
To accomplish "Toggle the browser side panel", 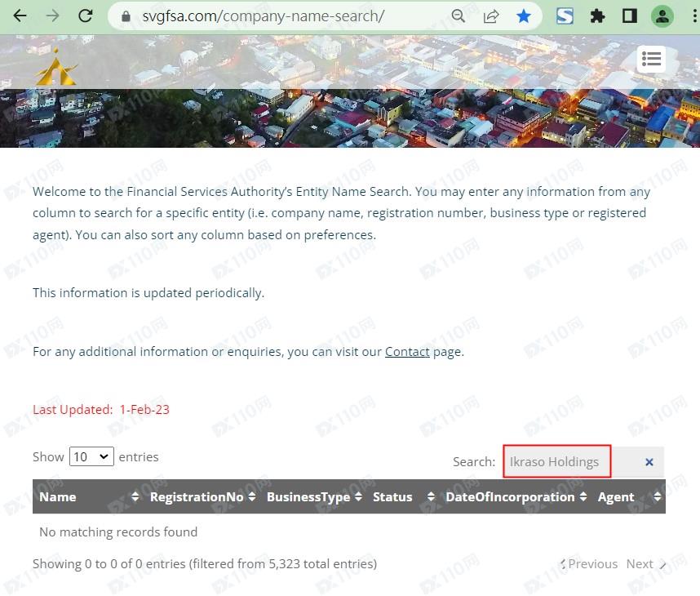I will pos(630,16).
